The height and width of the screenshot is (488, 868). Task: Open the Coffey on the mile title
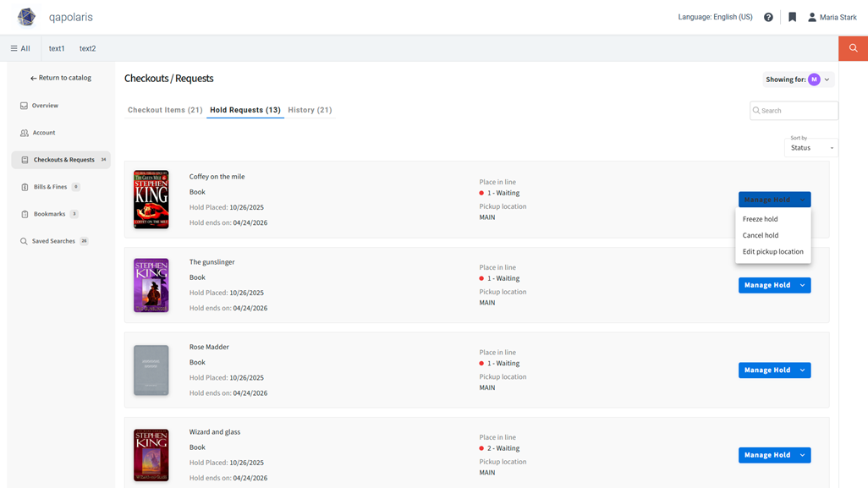click(217, 177)
